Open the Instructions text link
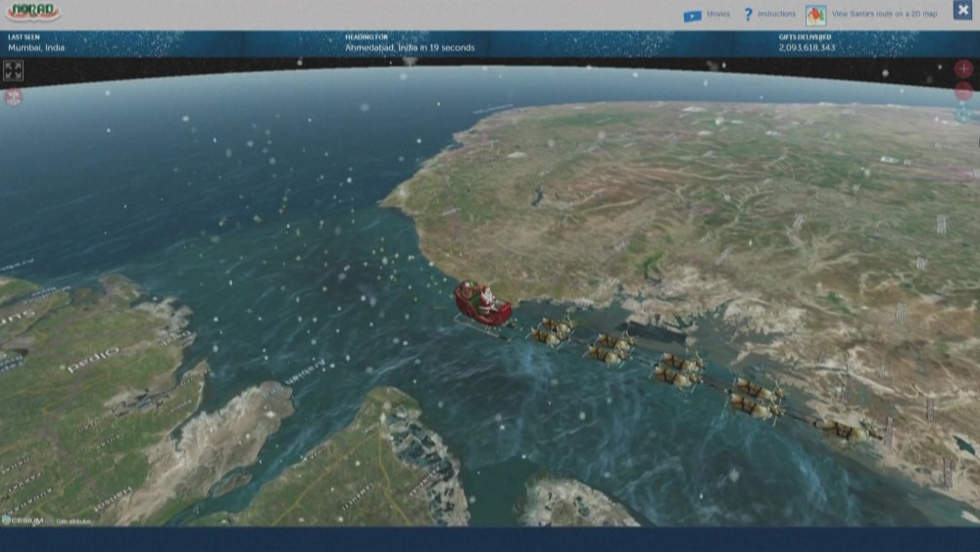The height and width of the screenshot is (552, 980). pos(776,15)
